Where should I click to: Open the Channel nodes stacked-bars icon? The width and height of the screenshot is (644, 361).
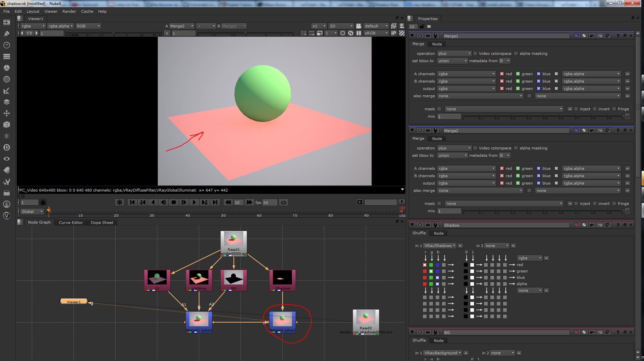pos(6,56)
